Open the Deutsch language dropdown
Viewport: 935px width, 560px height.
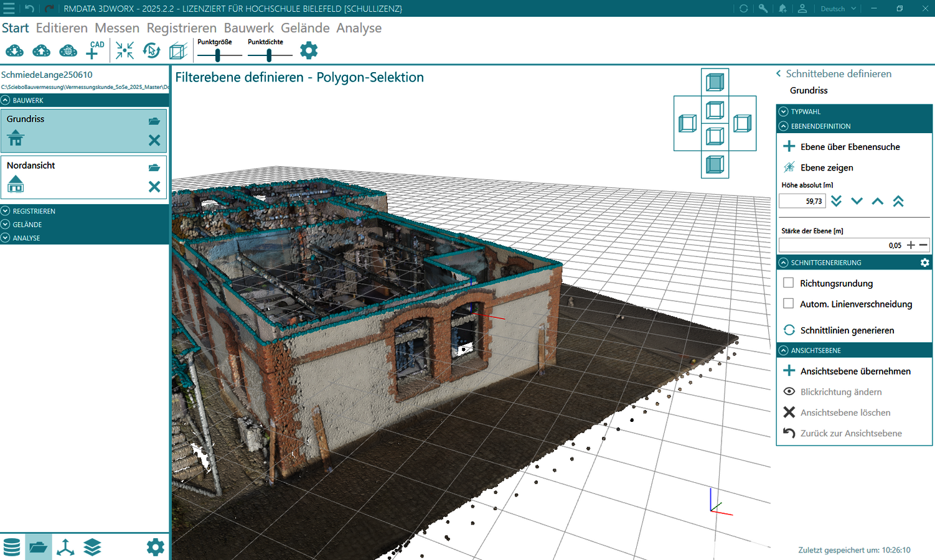(838, 9)
